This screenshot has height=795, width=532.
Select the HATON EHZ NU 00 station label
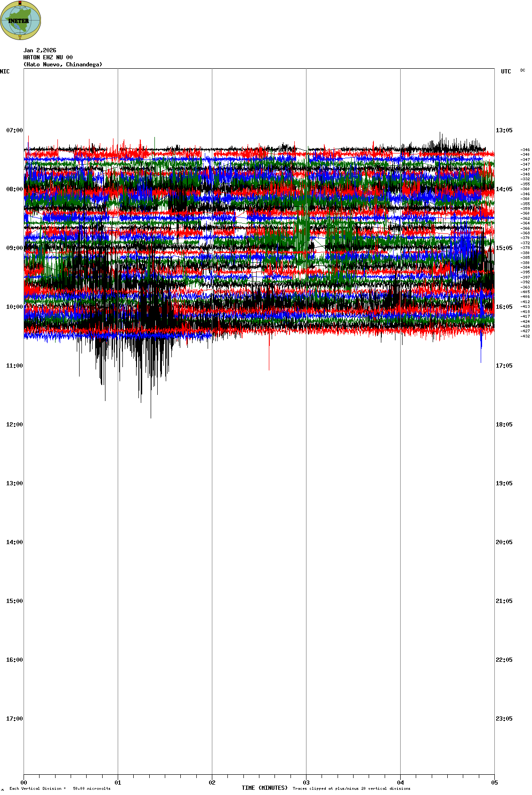[48, 57]
